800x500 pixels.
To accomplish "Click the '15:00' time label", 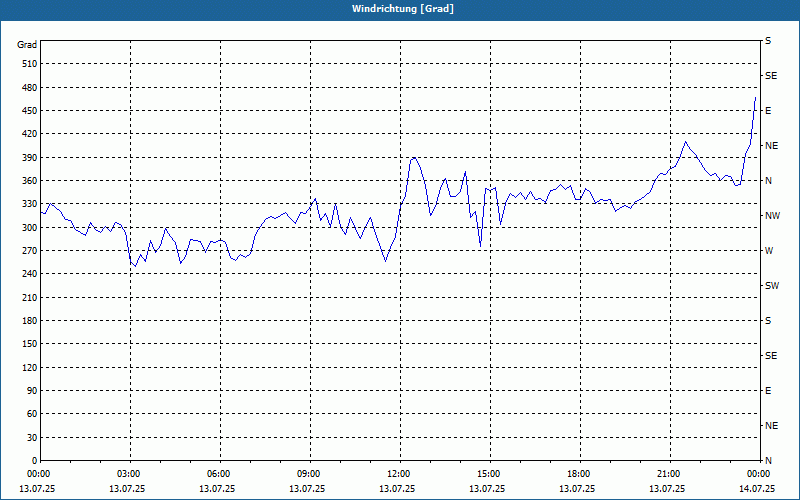I will [490, 474].
